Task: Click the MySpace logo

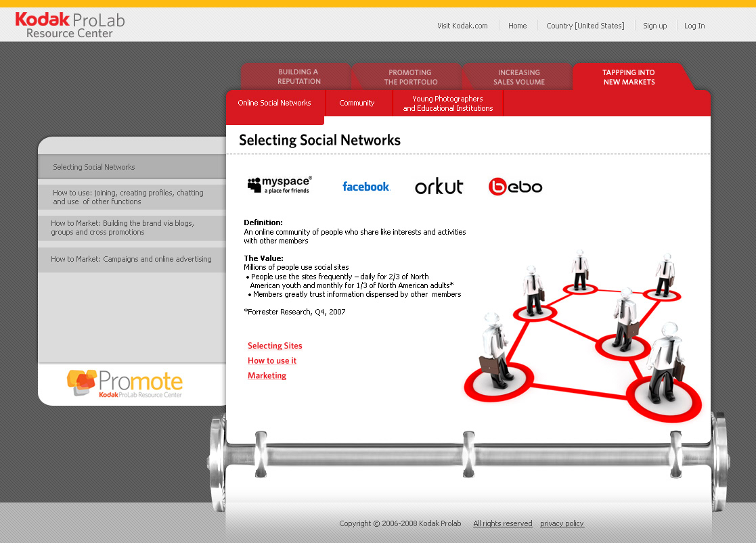Action: pos(280,185)
